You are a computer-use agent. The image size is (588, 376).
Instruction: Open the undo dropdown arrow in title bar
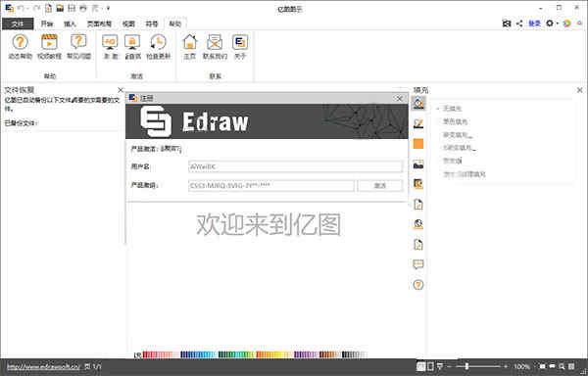pyautogui.click(x=27, y=8)
